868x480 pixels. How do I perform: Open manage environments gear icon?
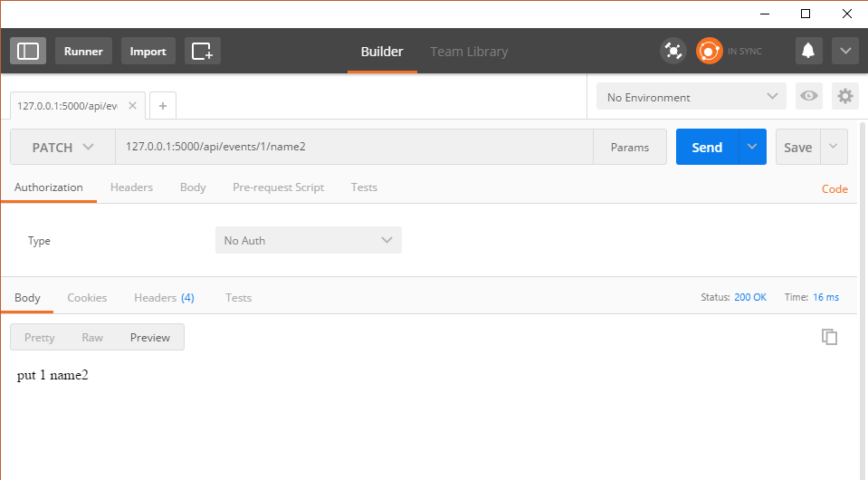coord(845,97)
